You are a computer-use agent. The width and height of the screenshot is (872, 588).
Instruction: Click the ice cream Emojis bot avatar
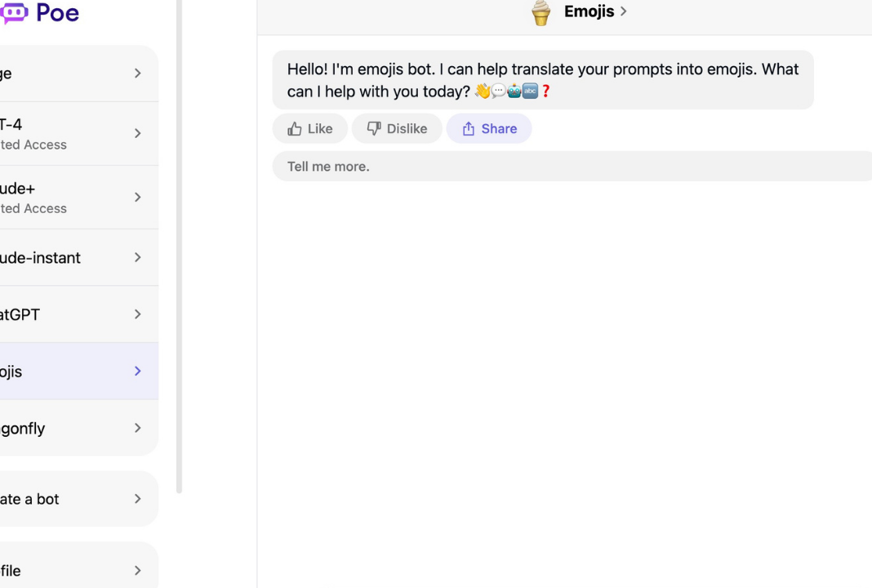coord(541,12)
